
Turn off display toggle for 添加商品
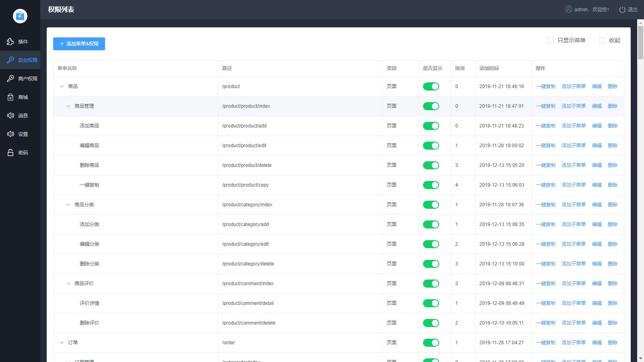(431, 126)
